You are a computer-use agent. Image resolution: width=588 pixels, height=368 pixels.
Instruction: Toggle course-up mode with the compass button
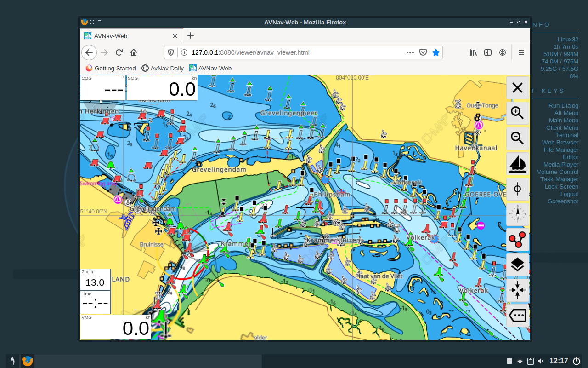pyautogui.click(x=517, y=214)
